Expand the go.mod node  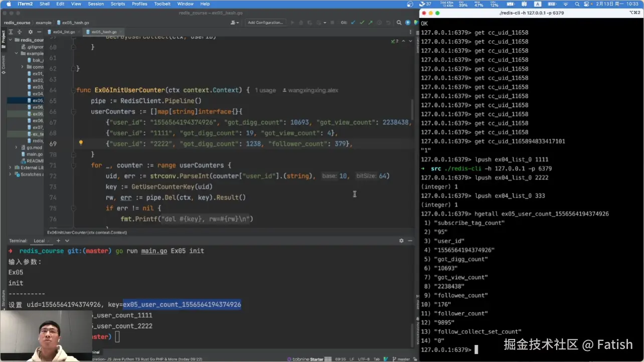[x=17, y=147]
